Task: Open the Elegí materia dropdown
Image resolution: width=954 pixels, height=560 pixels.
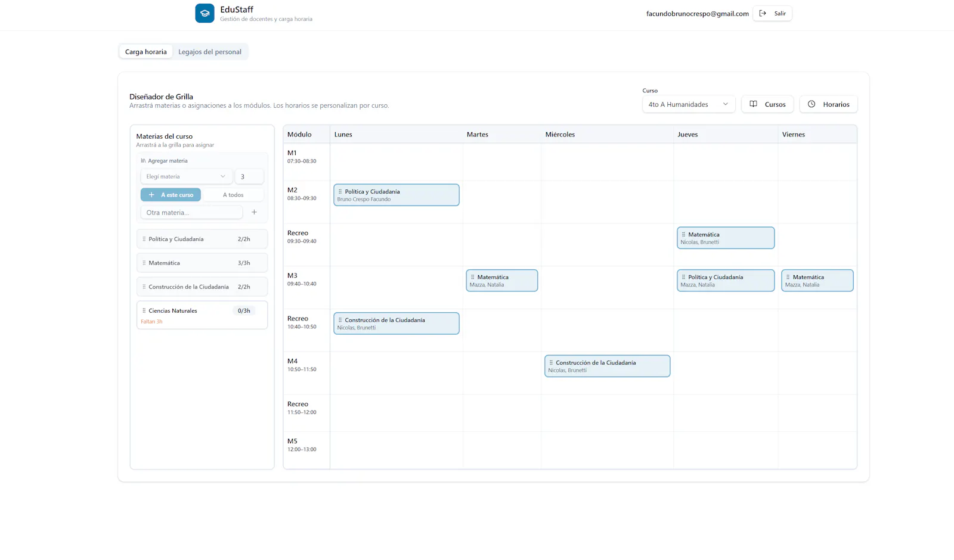Action: click(186, 176)
